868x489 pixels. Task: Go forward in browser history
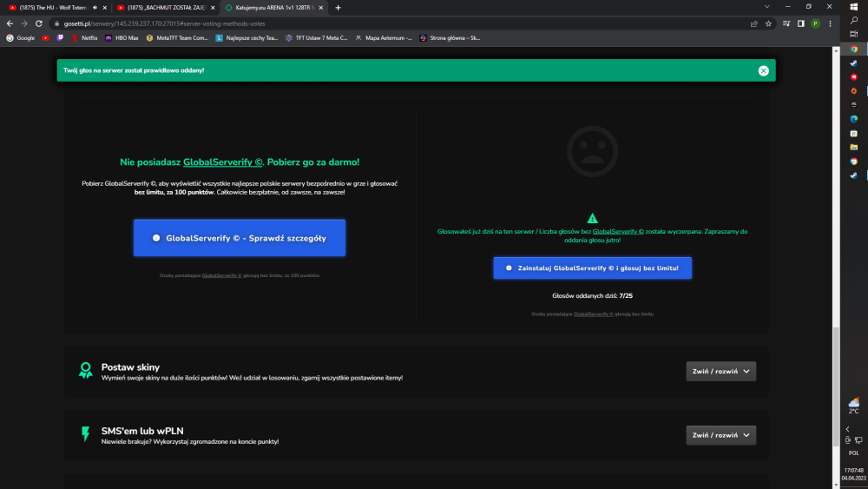(x=24, y=23)
